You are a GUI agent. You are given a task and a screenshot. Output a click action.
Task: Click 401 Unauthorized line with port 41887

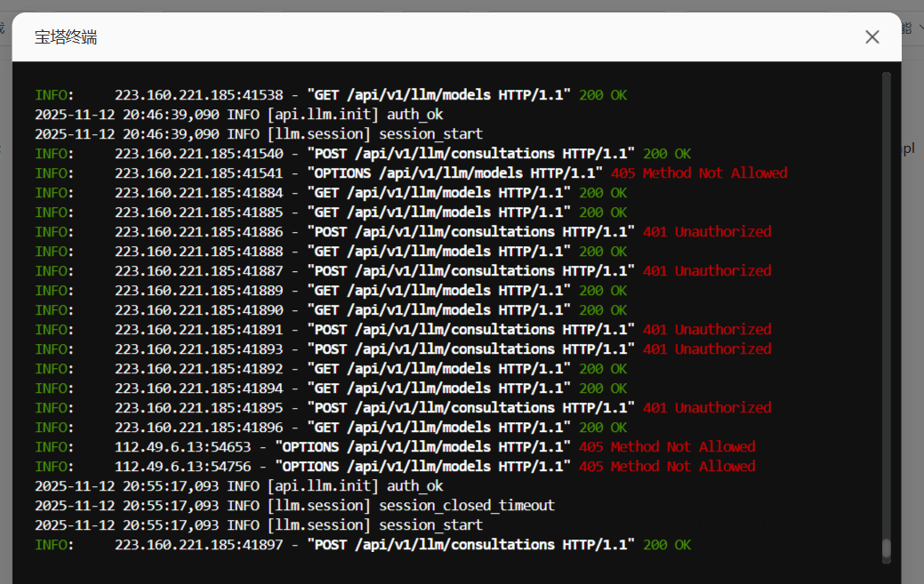[403, 271]
